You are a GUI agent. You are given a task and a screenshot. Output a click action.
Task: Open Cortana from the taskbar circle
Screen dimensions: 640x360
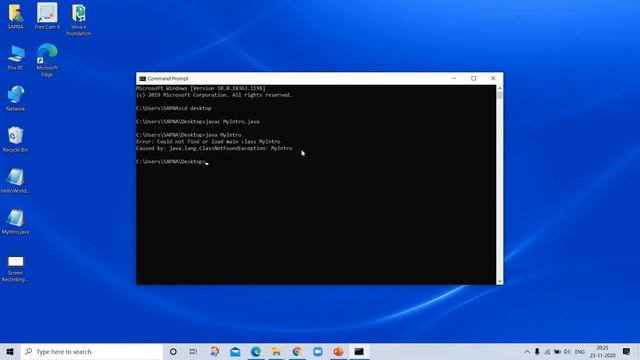pos(173,351)
